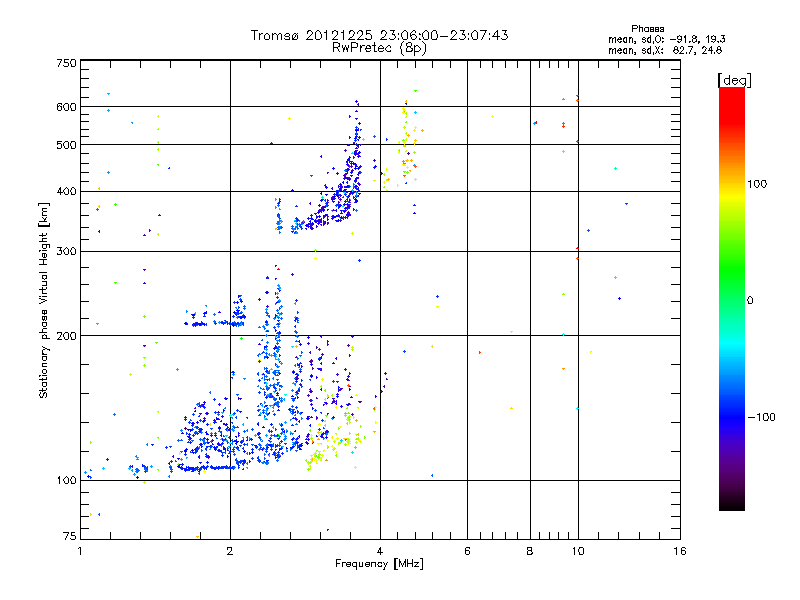
Task: Click the y-axis tick label '100'
Action: click(x=66, y=481)
